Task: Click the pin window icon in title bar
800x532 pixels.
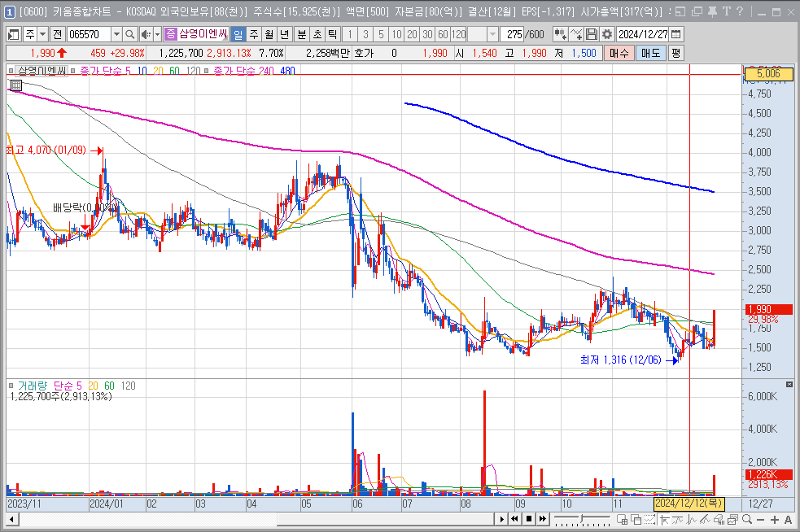Action: [x=713, y=11]
